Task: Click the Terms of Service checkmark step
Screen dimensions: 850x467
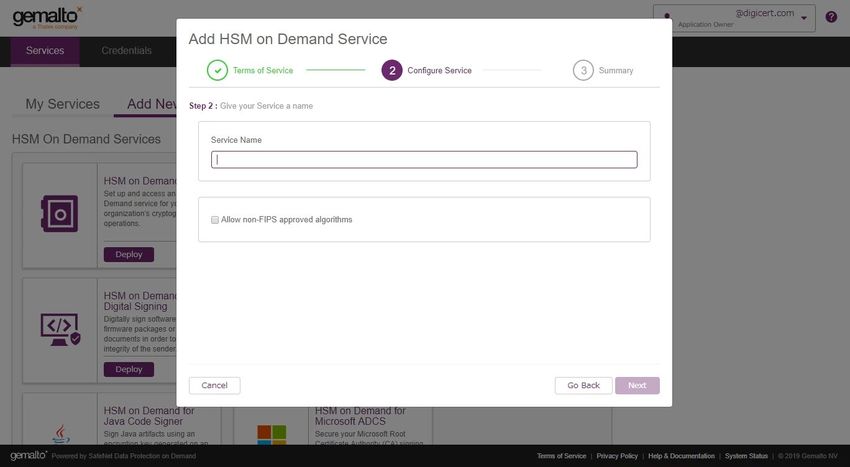Action: click(x=217, y=71)
